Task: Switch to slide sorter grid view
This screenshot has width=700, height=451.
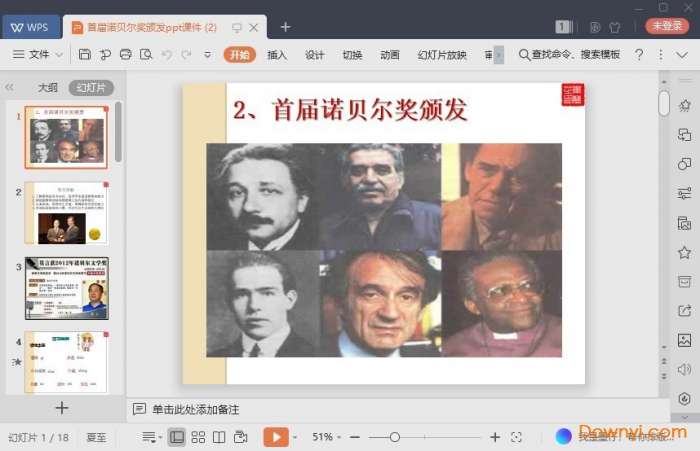Action: pos(198,437)
